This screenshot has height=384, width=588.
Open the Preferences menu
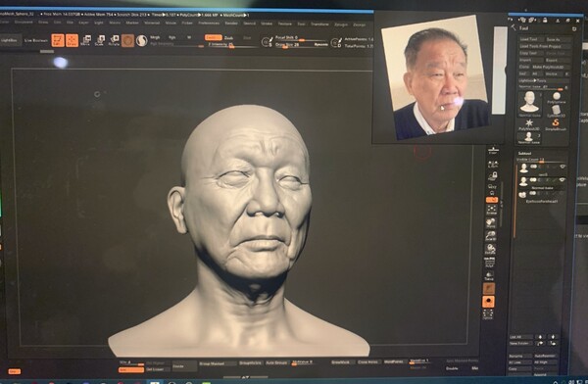click(209, 24)
